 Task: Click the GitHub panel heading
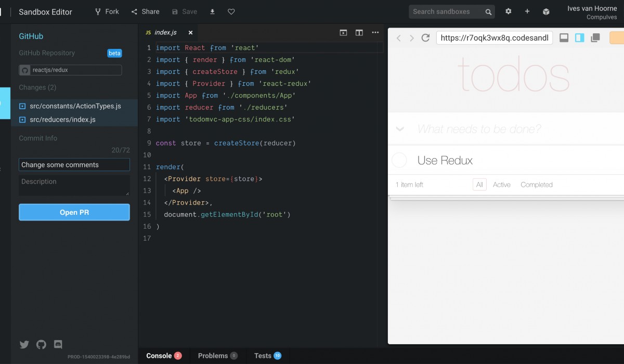31,36
